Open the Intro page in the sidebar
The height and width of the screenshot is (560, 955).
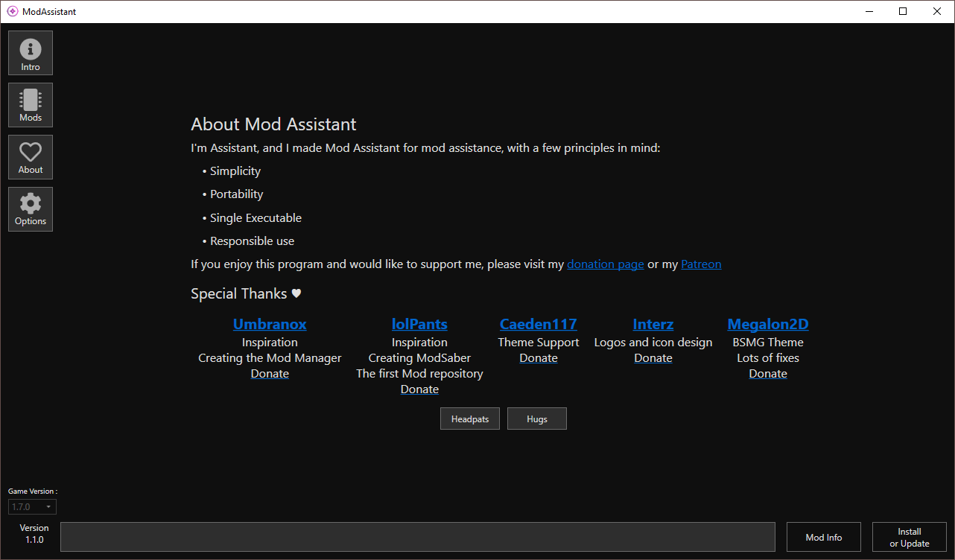click(x=31, y=53)
